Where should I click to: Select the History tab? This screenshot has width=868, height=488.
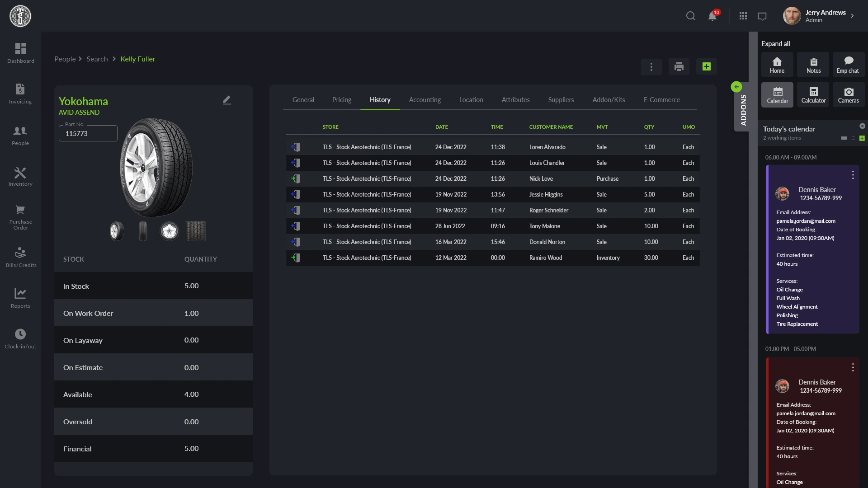380,100
